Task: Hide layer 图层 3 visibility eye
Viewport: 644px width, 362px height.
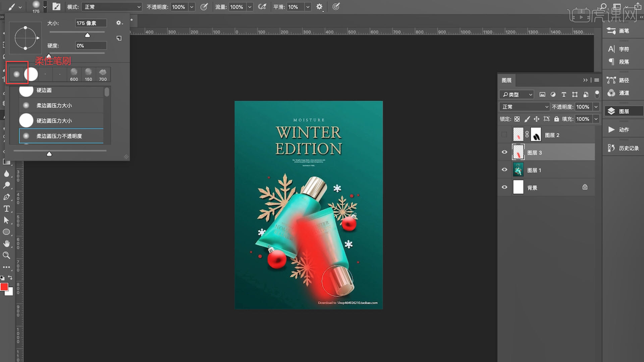Action: click(x=504, y=152)
